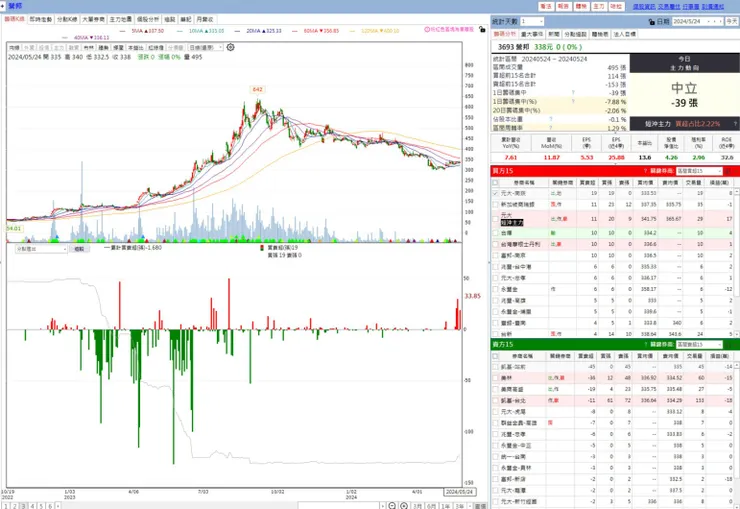The image size is (740, 509).
Task: Check the 凱基-台北 seller row checkbox
Action: coord(495,401)
